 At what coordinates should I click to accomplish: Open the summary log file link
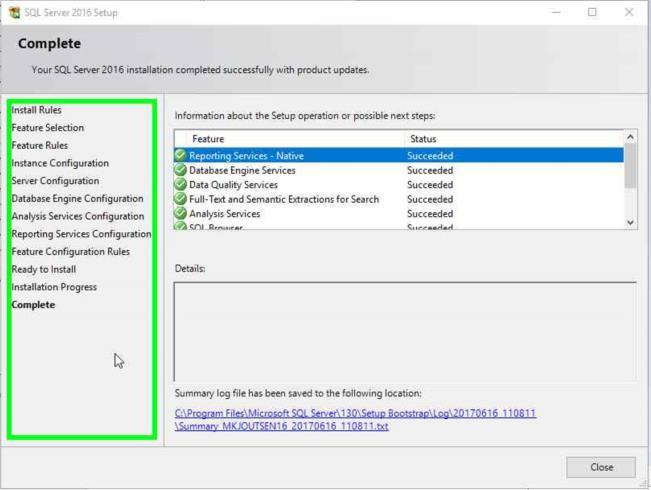tap(355, 419)
